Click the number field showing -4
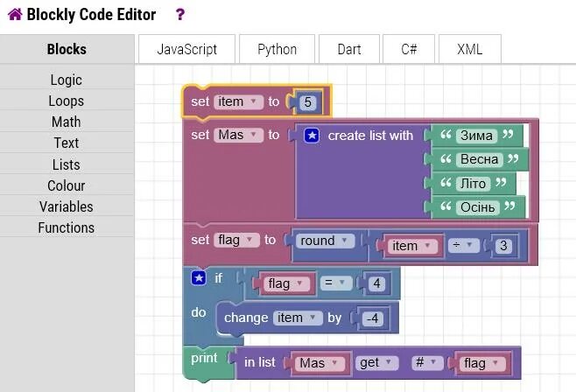Viewport: 576px width, 392px height. click(x=373, y=318)
